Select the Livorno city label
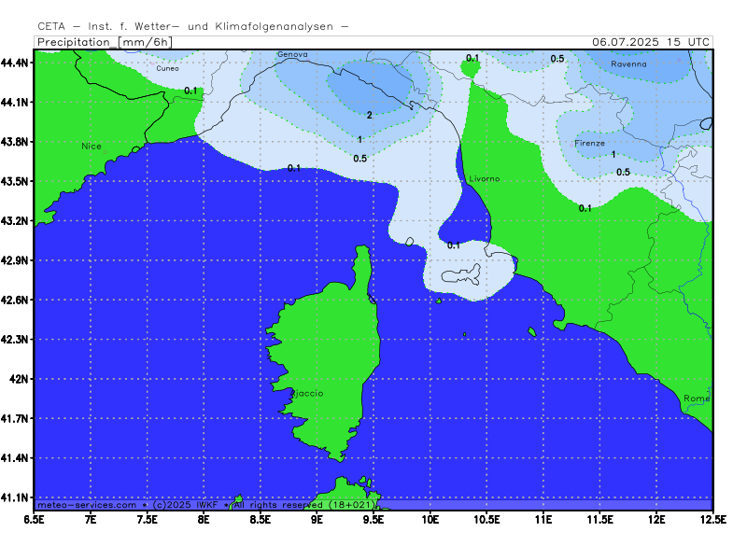The image size is (747, 560). click(x=485, y=178)
